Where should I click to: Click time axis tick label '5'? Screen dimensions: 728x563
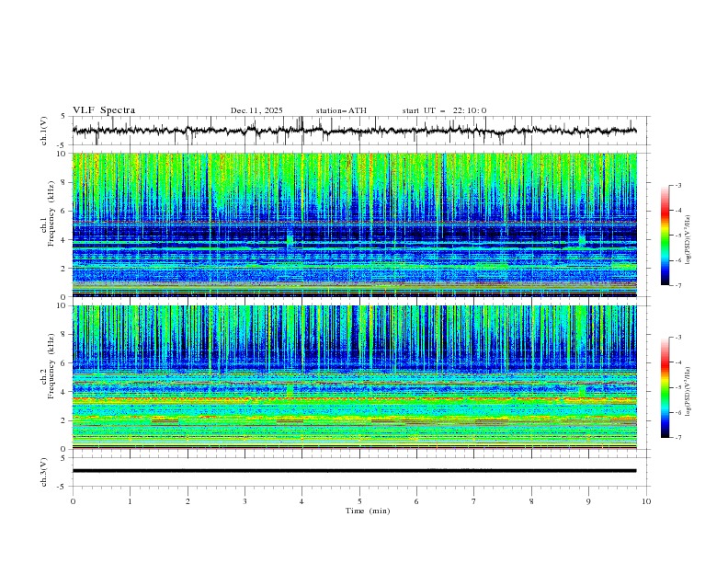[x=359, y=501]
